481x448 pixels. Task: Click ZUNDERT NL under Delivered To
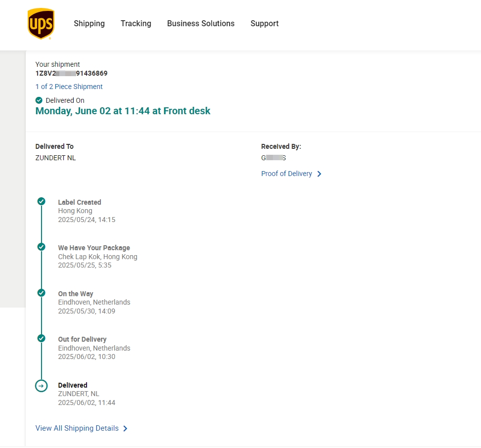coord(55,158)
